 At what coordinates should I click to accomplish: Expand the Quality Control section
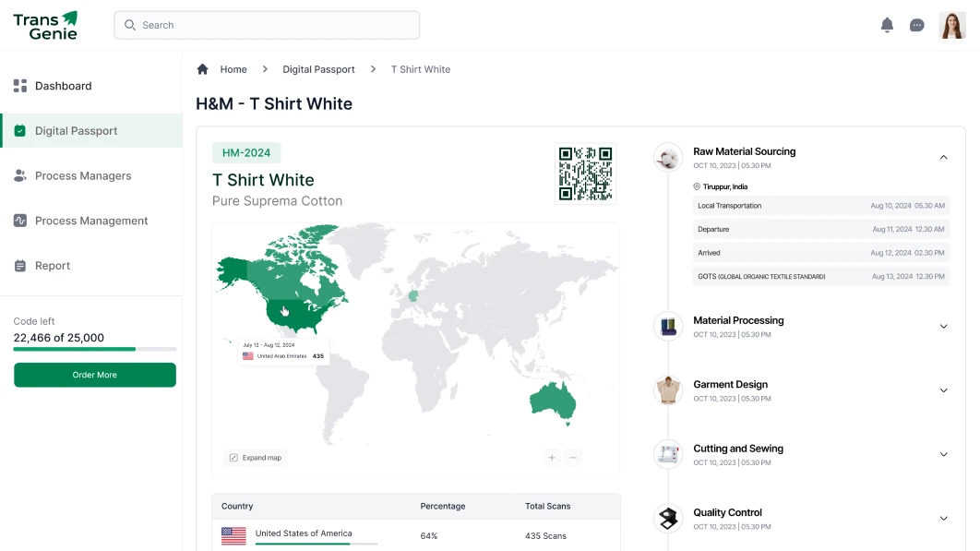point(944,519)
